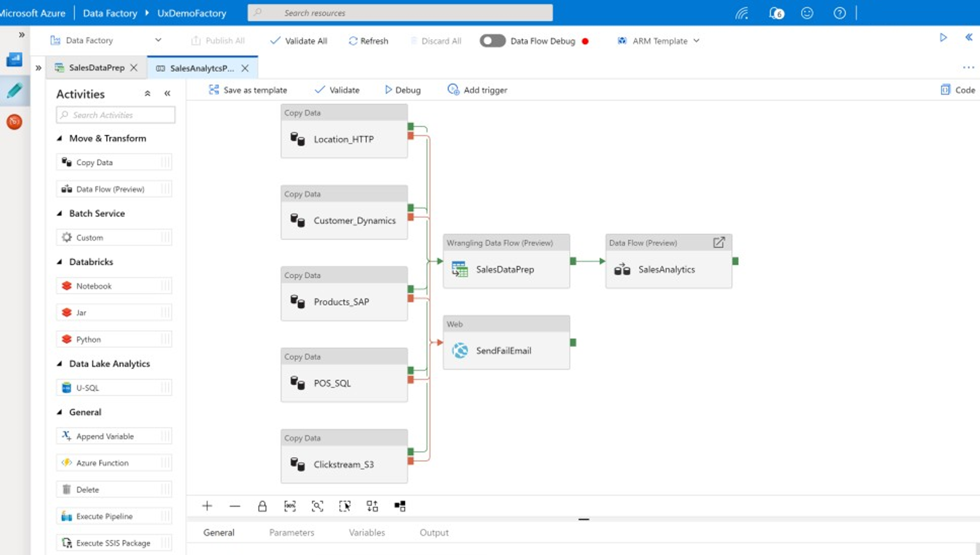Viewport: 980px width, 555px height.
Task: Zoom into the pipeline canvas with plus icon
Action: coord(207,506)
